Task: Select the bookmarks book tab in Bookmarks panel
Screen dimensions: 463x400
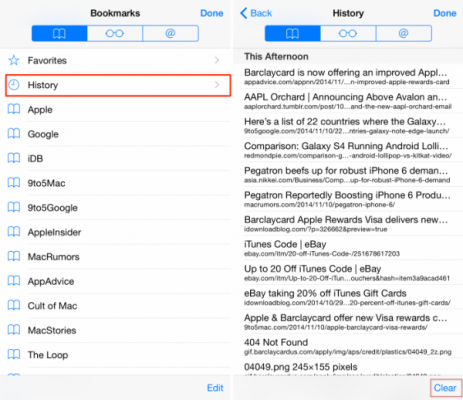Action: (x=59, y=33)
